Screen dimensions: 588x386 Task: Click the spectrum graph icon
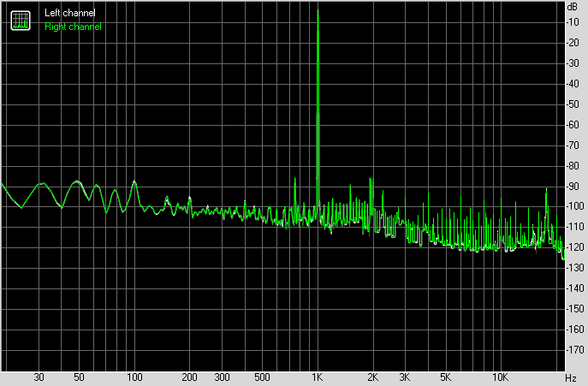click(x=21, y=21)
